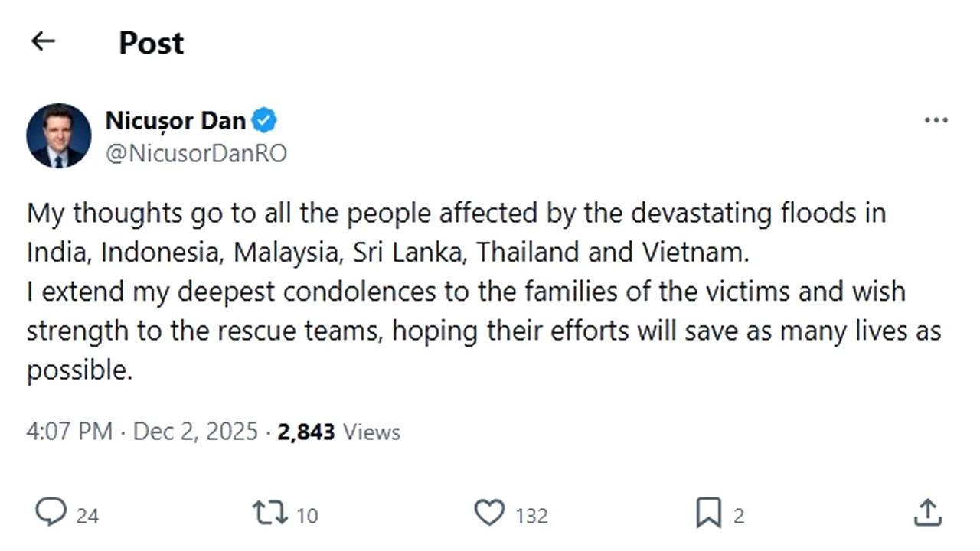
Task: Click the 4:07 PM timestamp
Action: pos(70,432)
